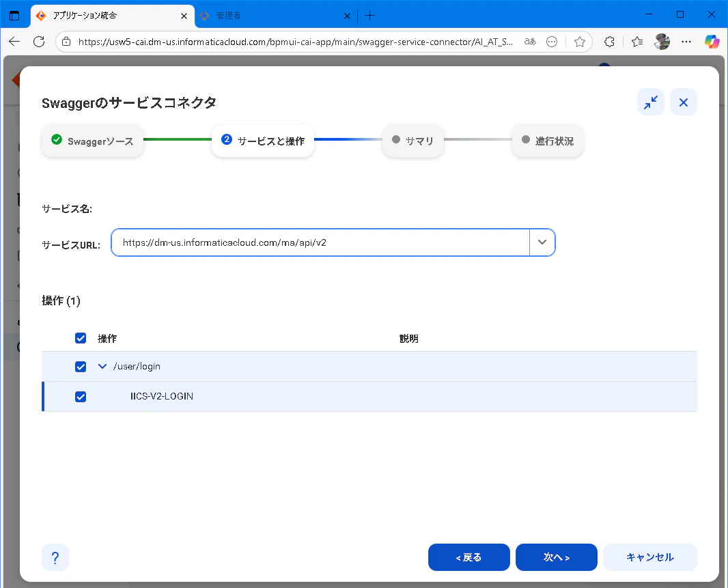The image size is (728, 588).
Task: Select the IICS-V2-LOGIN operation row
Action: tap(369, 397)
